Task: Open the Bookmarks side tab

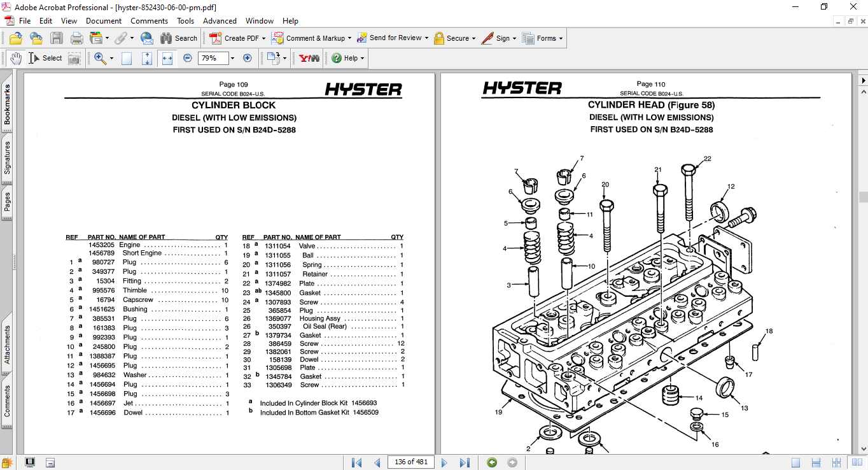Action: [7, 106]
